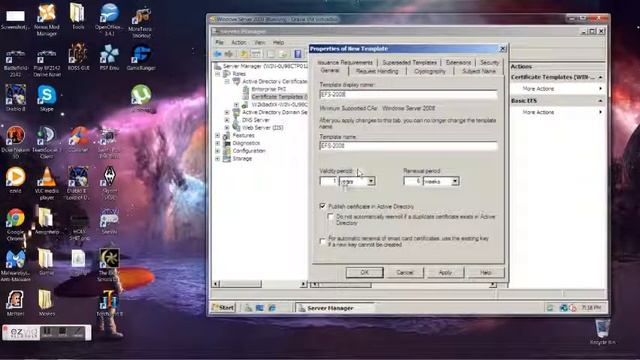Open the Tools folder on the desktop

click(78, 16)
